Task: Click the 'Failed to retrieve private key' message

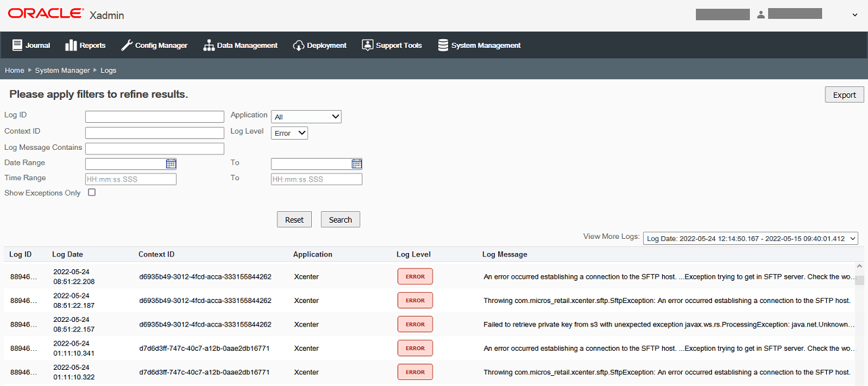Action: 670,325
